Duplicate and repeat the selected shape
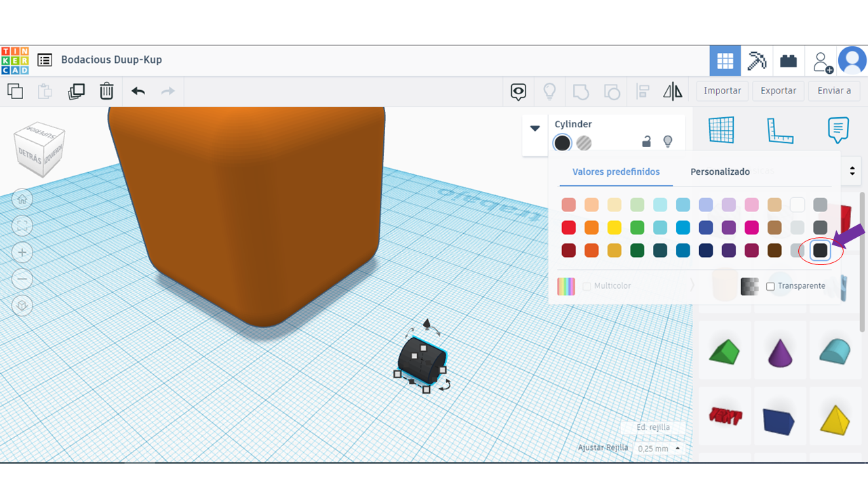 (76, 91)
